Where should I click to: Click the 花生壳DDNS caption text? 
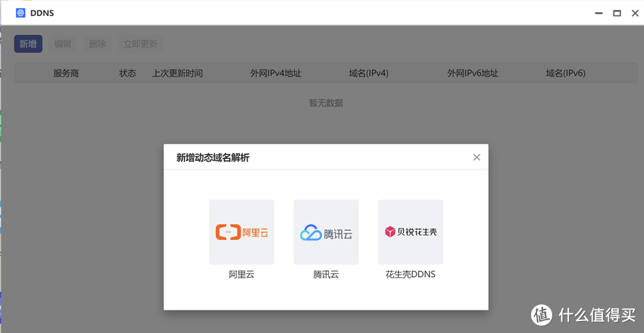[410, 275]
